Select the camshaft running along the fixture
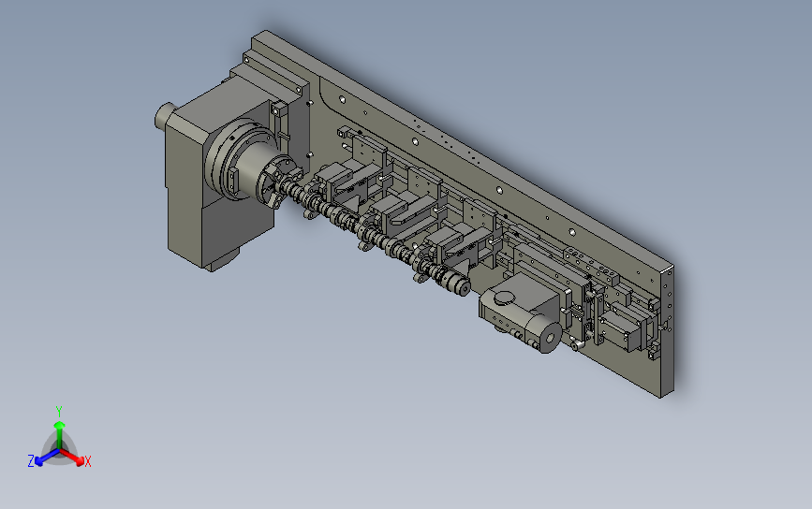The image size is (812, 509). [x=375, y=237]
